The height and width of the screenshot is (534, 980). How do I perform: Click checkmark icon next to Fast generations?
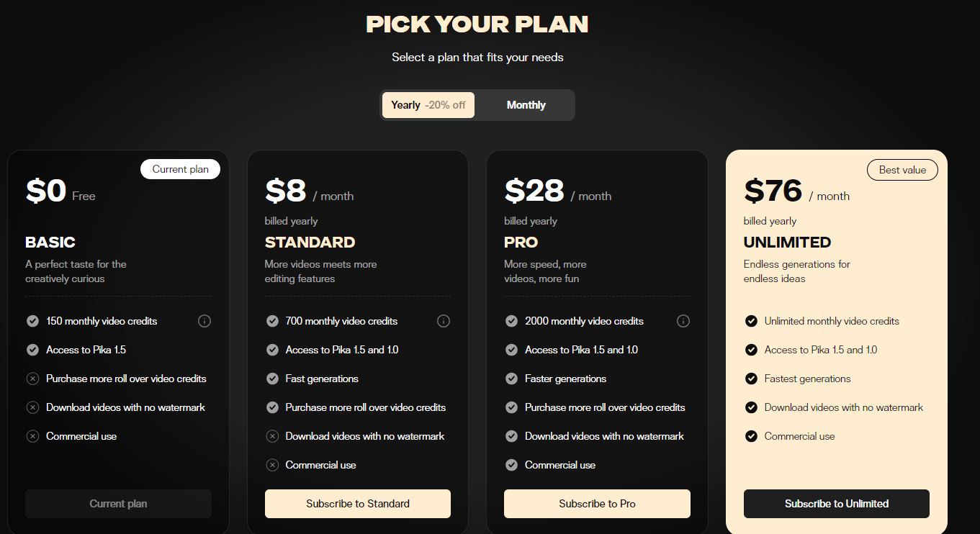[x=272, y=379]
